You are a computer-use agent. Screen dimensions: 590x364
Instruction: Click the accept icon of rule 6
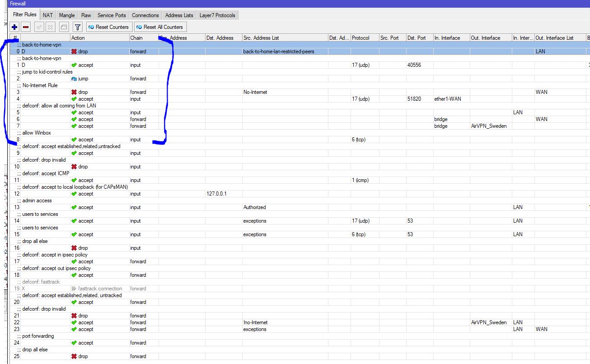click(x=74, y=119)
